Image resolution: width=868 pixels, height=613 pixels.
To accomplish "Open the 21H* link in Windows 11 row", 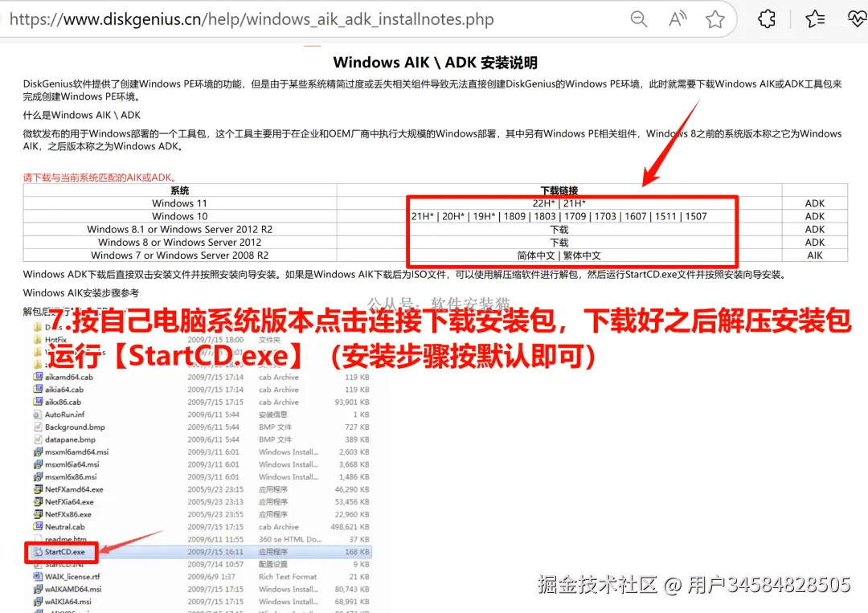I will (x=575, y=203).
